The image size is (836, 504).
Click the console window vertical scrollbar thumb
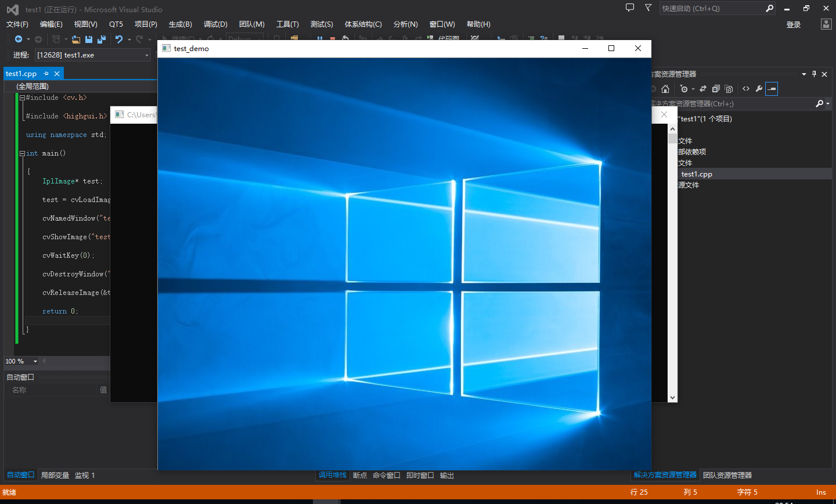(672, 139)
